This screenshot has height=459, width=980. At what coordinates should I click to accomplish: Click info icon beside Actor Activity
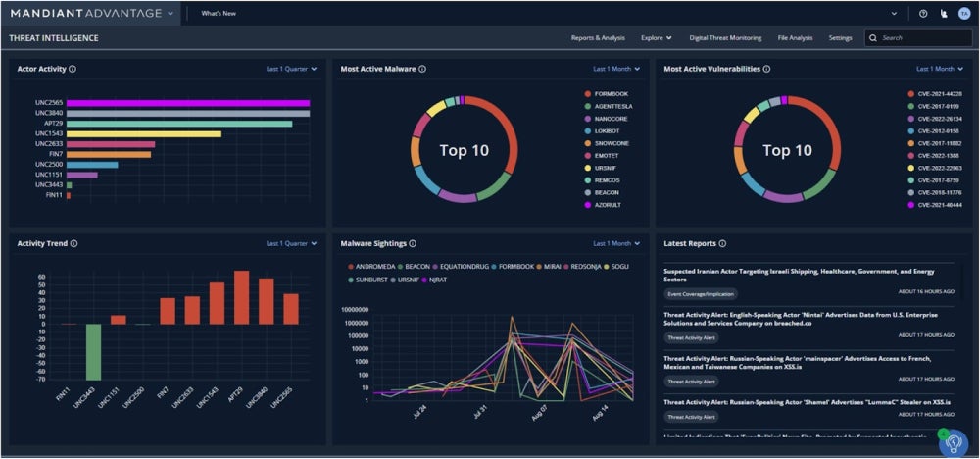click(x=73, y=69)
